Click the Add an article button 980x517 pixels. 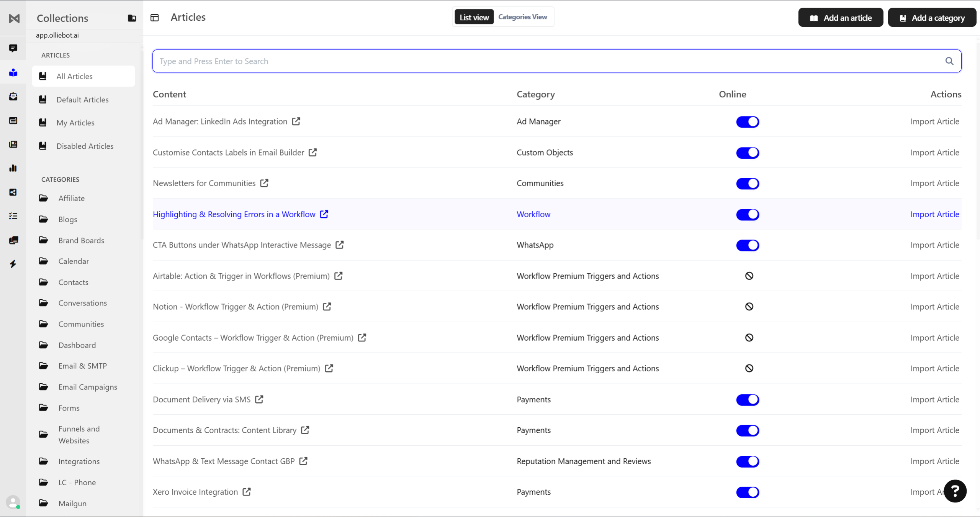(840, 18)
